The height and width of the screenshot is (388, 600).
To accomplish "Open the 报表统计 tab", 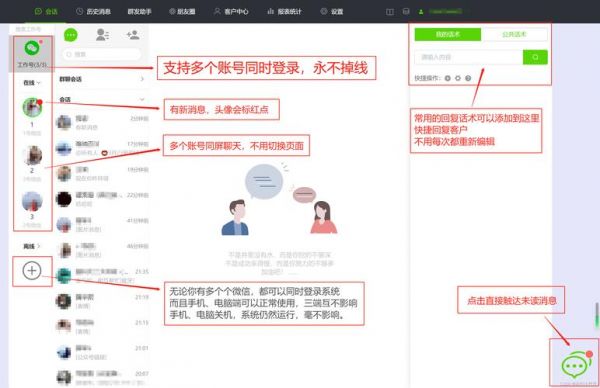I will [284, 11].
